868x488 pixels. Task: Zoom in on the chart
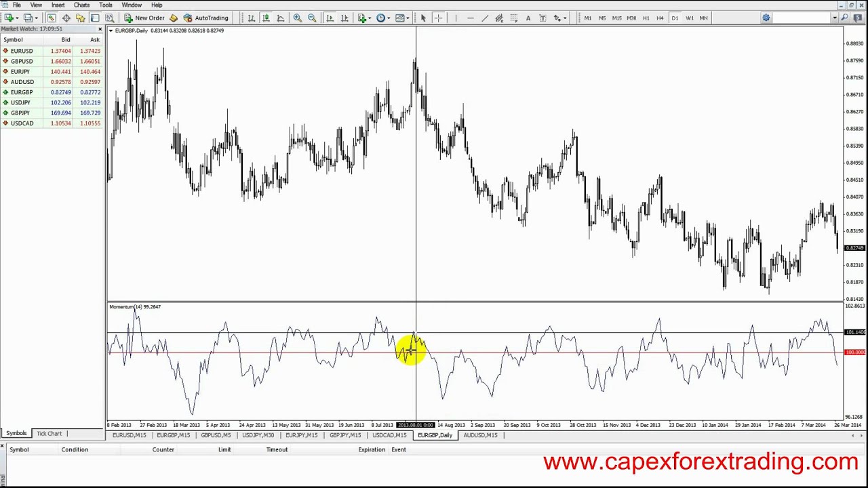click(x=297, y=18)
